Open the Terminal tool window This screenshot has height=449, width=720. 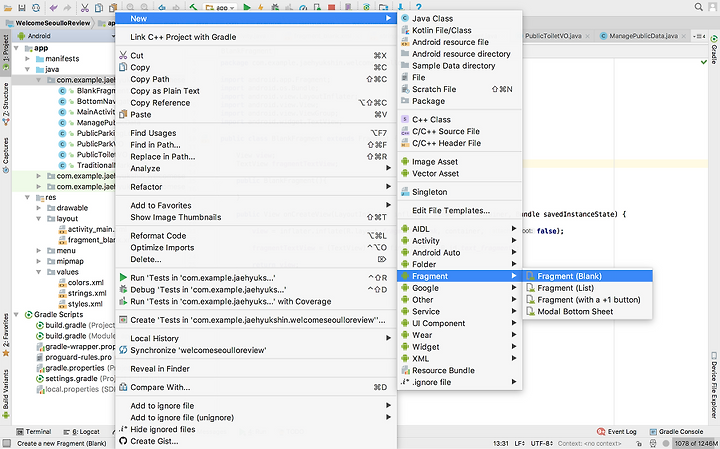pos(34,432)
